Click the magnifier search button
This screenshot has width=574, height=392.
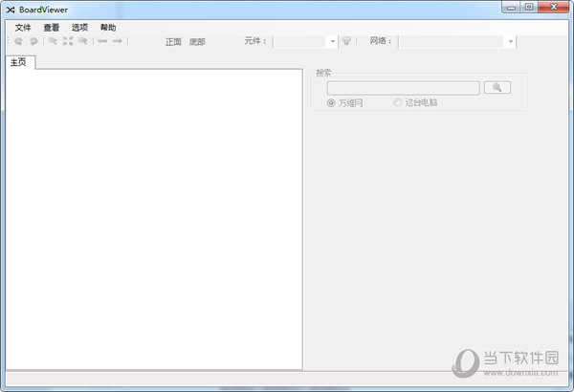point(497,87)
